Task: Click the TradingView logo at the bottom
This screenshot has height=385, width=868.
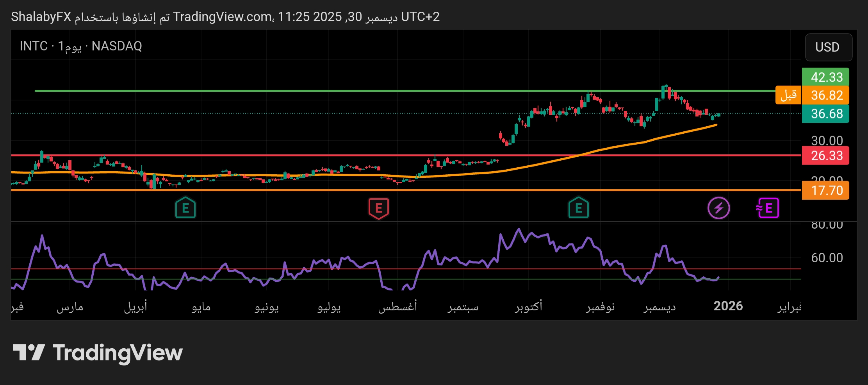Action: tap(98, 353)
